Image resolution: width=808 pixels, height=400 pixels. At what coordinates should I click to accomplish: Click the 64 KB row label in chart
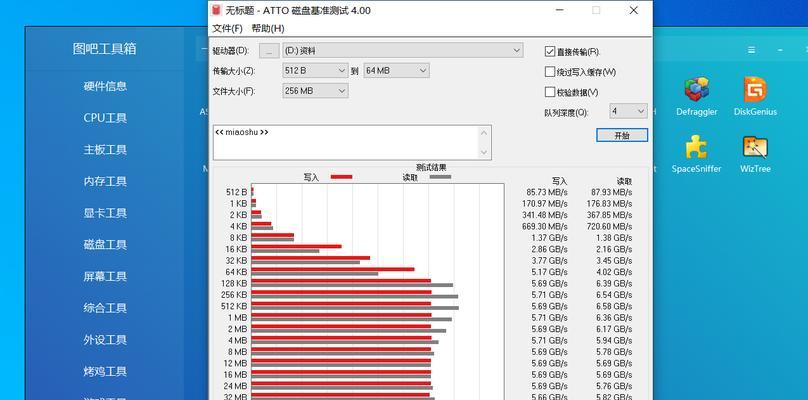[x=236, y=272]
